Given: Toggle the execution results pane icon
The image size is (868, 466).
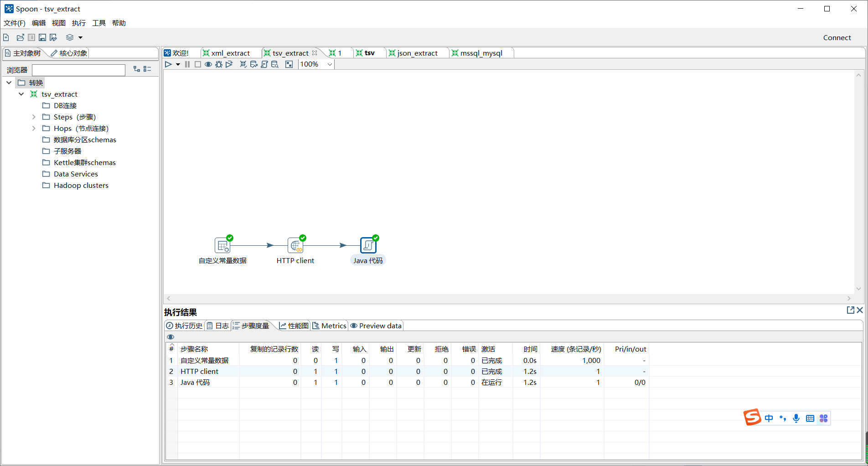Looking at the screenshot, I should tap(289, 64).
